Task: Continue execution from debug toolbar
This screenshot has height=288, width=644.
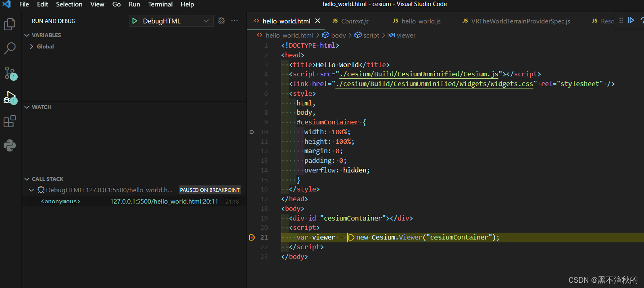Action: pos(631,20)
